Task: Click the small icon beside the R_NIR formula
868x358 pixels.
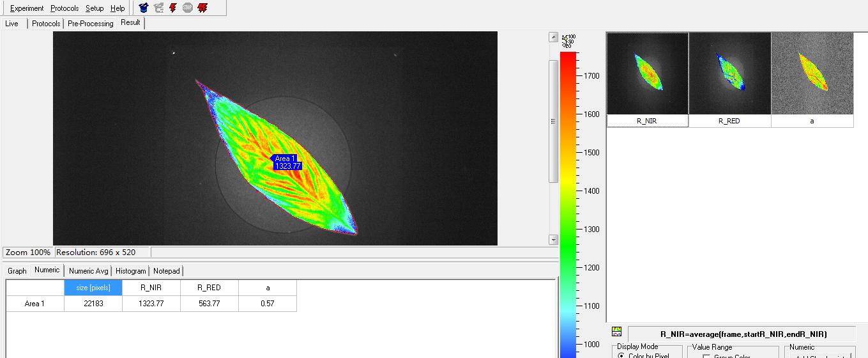Action: coord(616,332)
